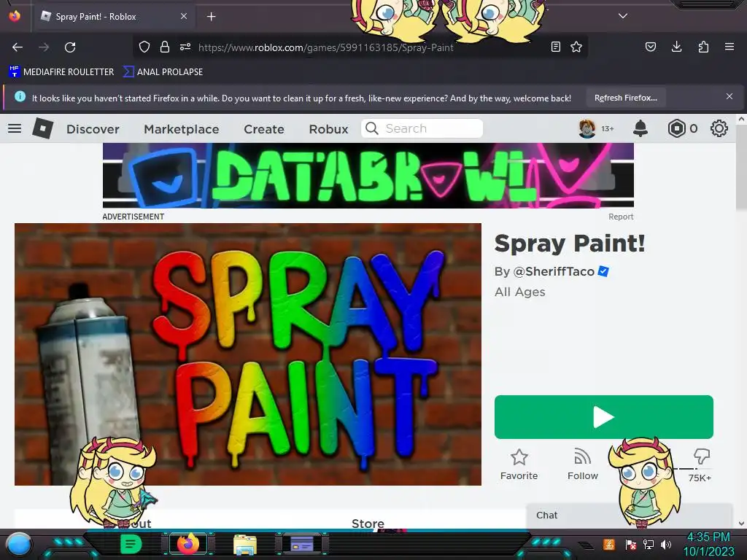Open the Robux menu item

329,129
